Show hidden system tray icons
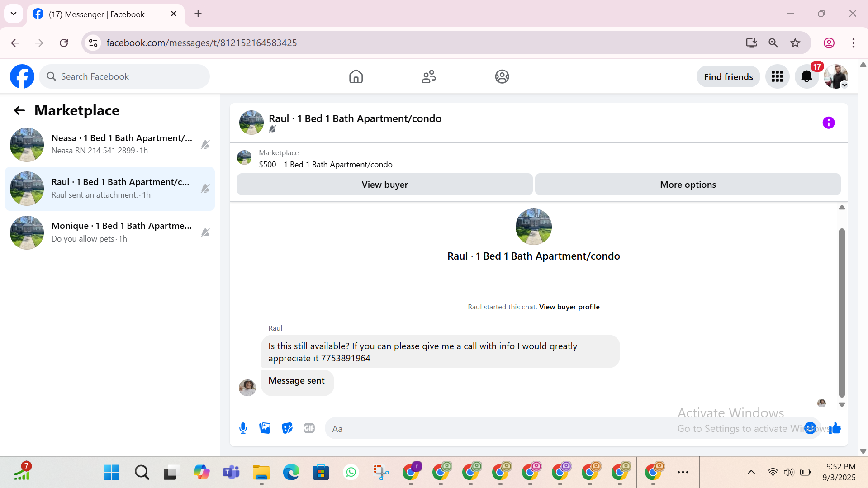This screenshot has height=488, width=868. pos(751,473)
